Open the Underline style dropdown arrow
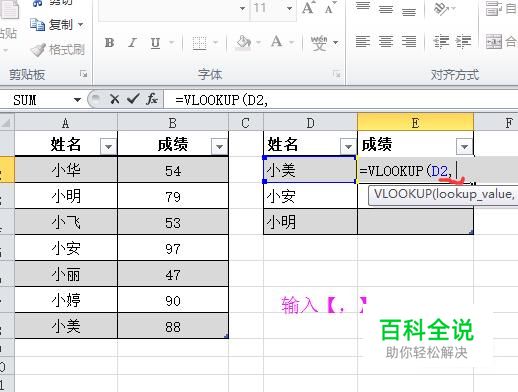Screen dimensions: 518x392 [171, 43]
